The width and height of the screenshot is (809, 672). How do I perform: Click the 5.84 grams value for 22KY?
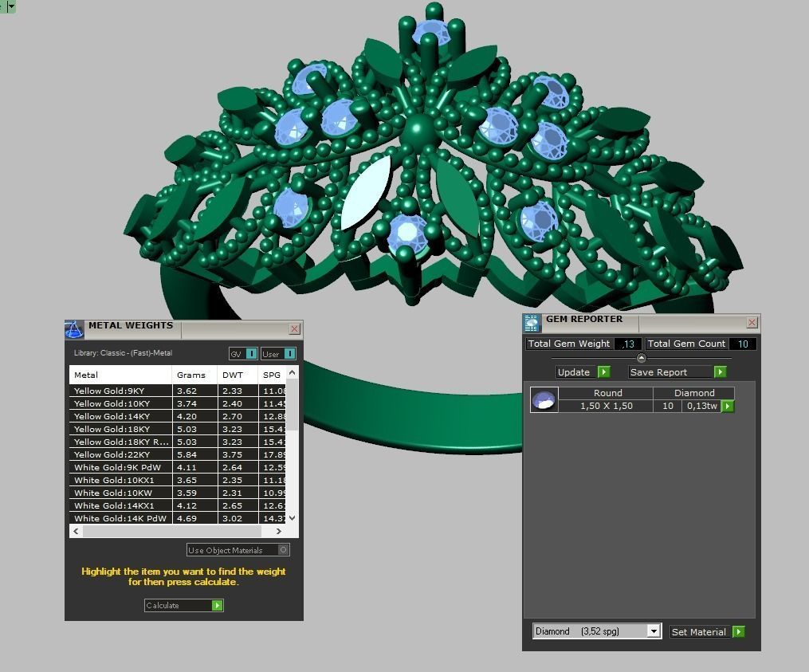187,454
